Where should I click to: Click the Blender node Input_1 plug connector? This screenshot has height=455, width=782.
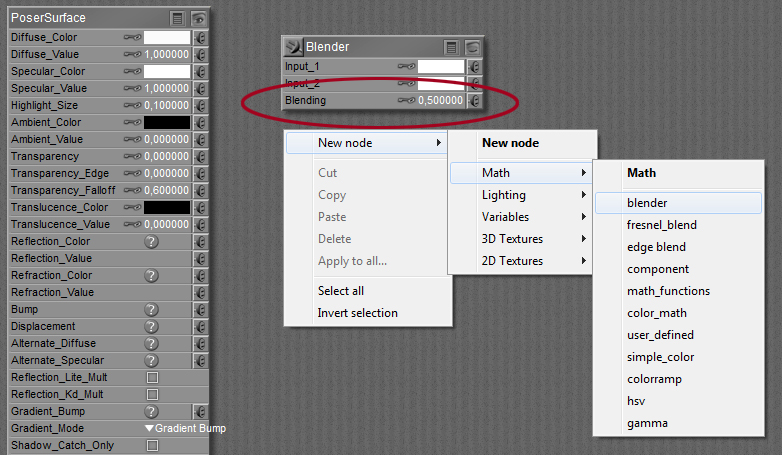(475, 66)
